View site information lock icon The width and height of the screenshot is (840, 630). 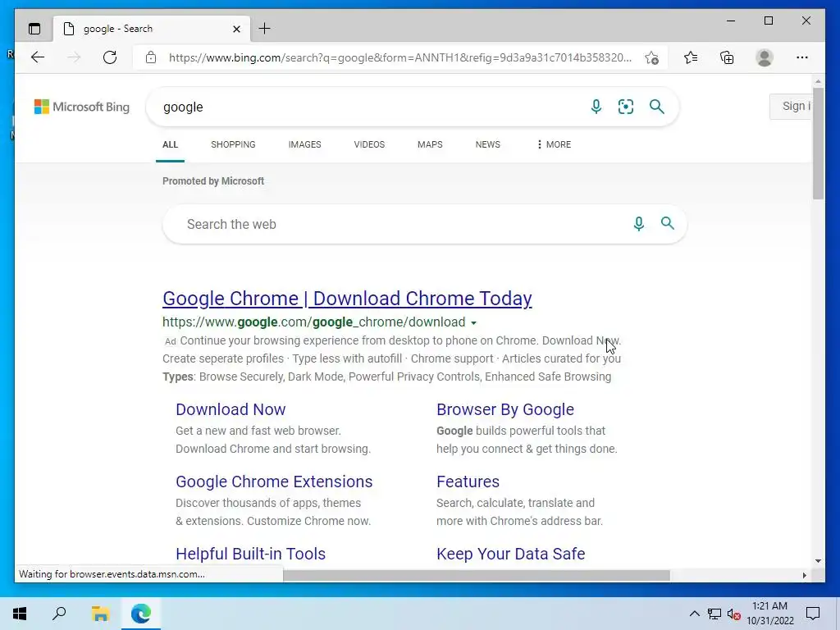click(151, 57)
